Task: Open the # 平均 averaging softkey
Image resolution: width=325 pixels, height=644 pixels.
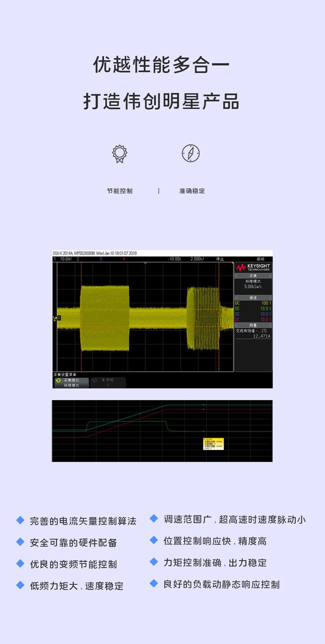Action: [x=108, y=383]
